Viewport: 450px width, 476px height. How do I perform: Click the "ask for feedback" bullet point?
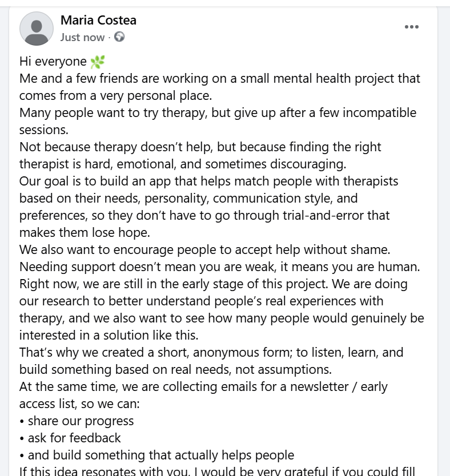[x=74, y=438]
